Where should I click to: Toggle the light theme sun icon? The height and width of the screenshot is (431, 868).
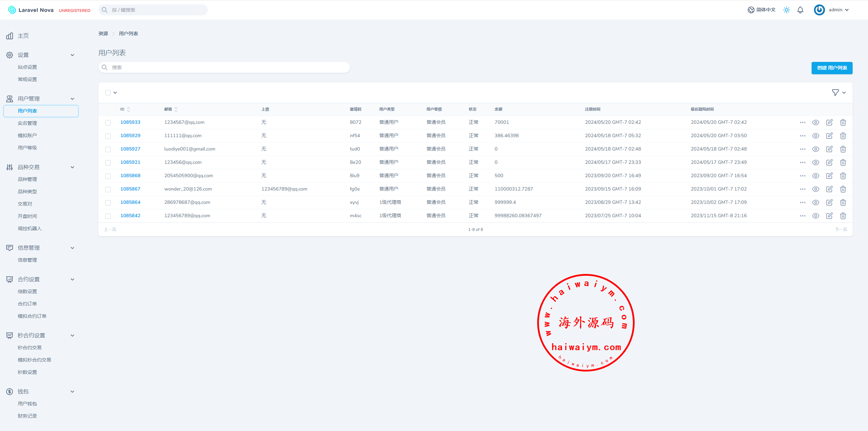787,10
